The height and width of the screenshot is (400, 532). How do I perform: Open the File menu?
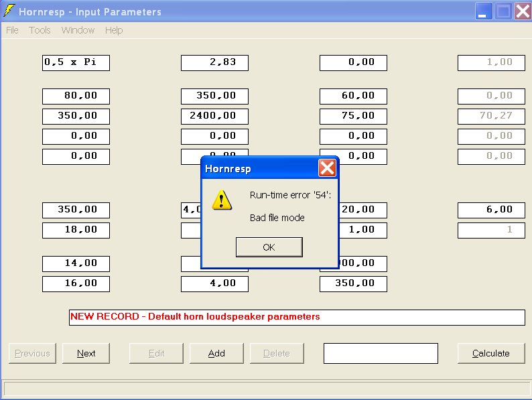[12, 30]
